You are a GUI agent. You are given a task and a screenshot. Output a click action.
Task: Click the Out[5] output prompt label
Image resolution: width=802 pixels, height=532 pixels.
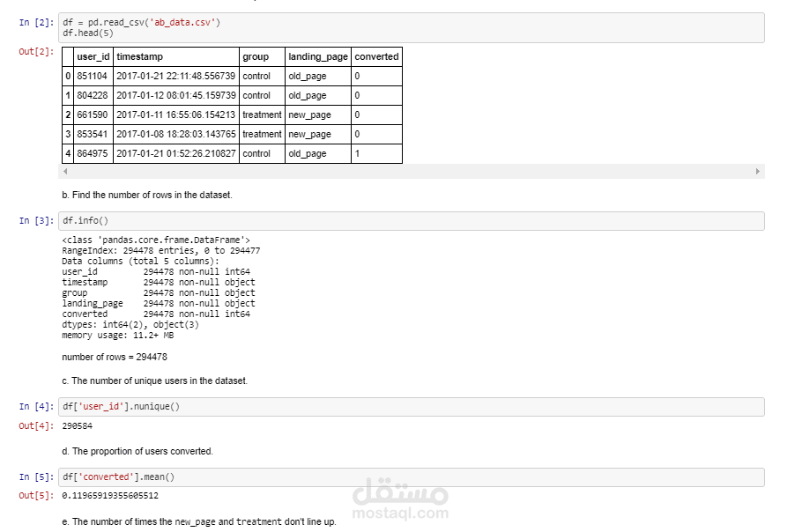tap(36, 496)
